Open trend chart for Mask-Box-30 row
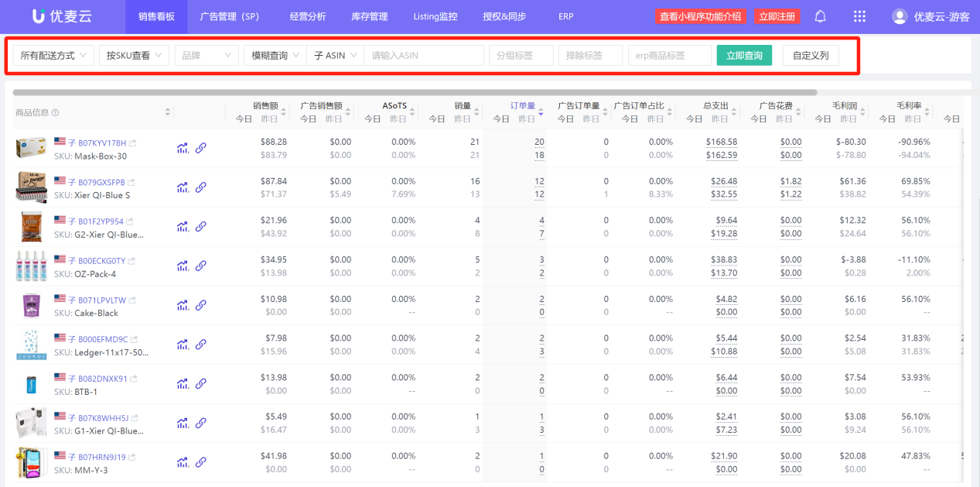This screenshot has height=487, width=980. (183, 147)
